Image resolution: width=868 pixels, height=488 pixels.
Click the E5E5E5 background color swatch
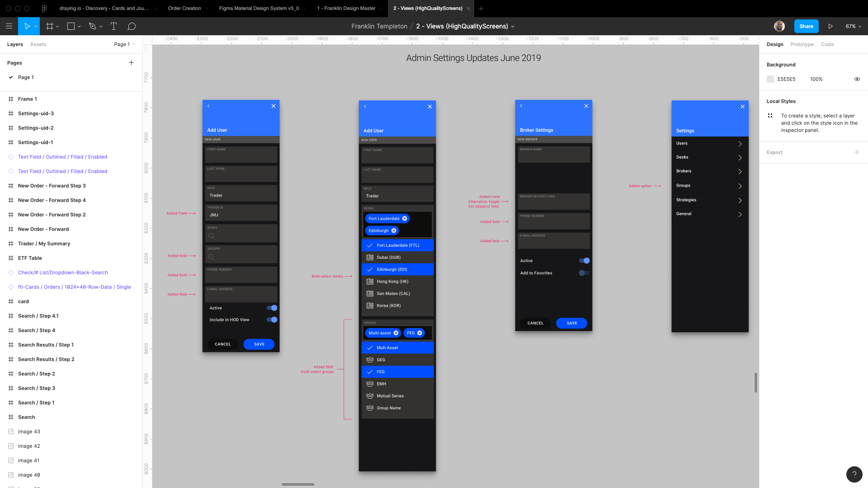coord(770,79)
